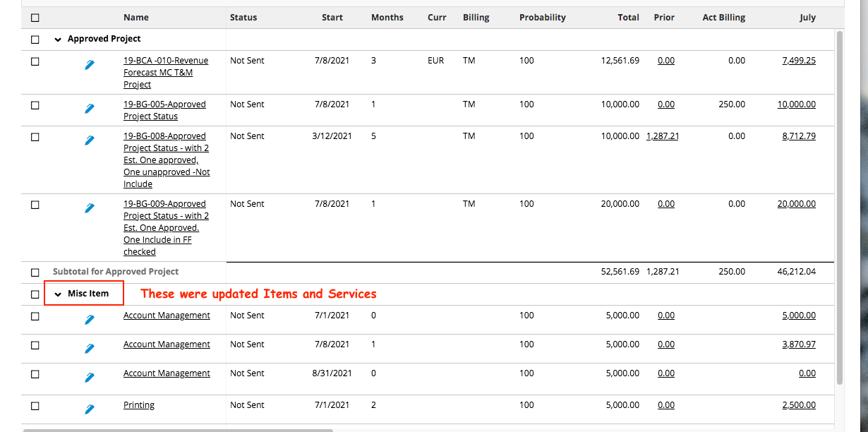
Task: Select the 19-BG-009 project row checkbox
Action: point(35,205)
